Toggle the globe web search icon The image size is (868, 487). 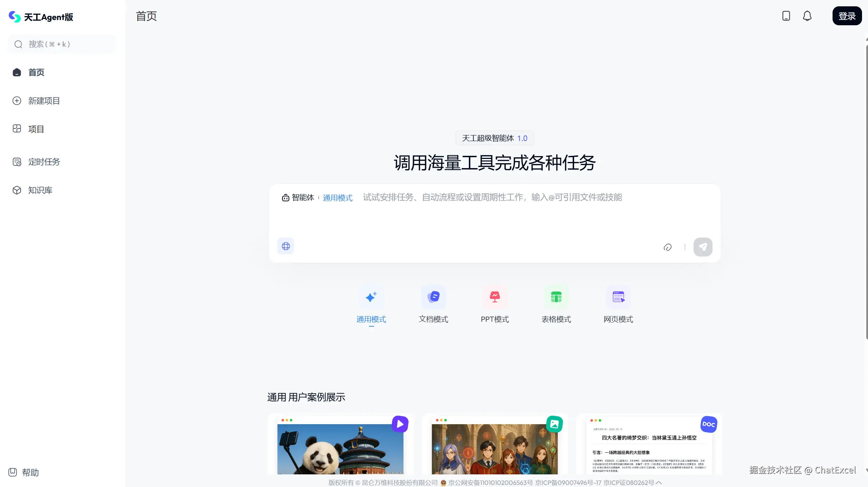point(286,246)
